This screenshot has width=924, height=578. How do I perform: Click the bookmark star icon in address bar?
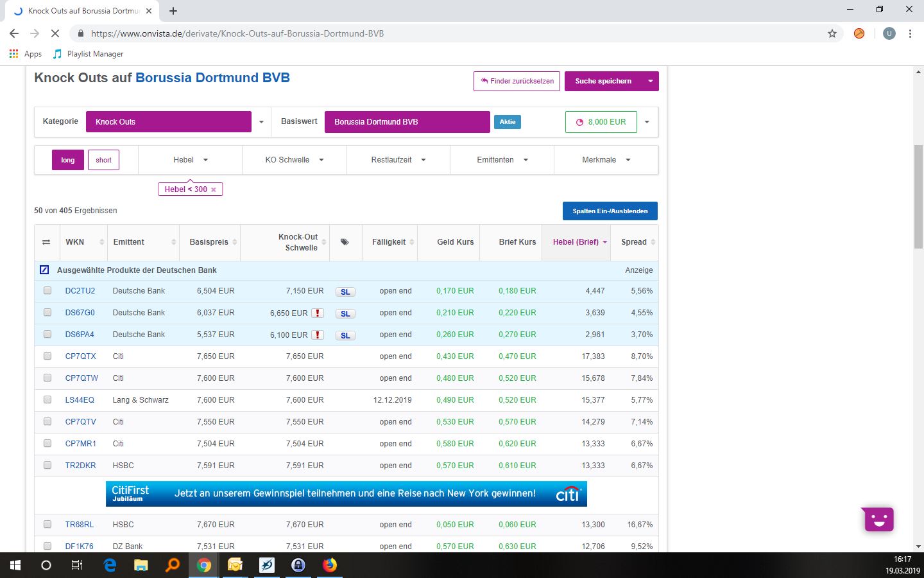pos(832,33)
